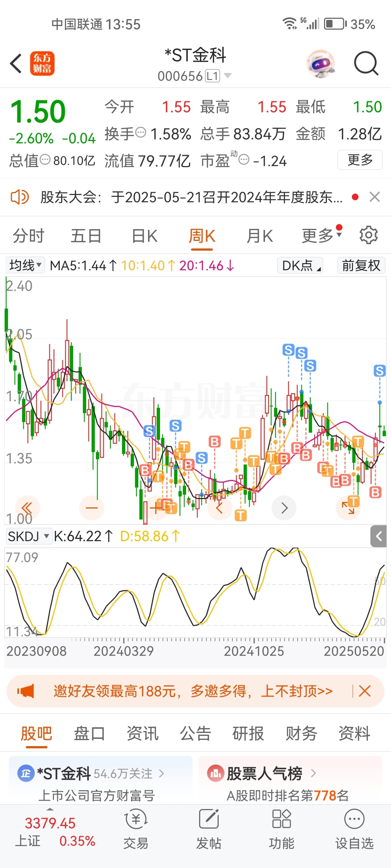Tap the topmost S sell marker on chart
The image size is (391, 868).
288,350
